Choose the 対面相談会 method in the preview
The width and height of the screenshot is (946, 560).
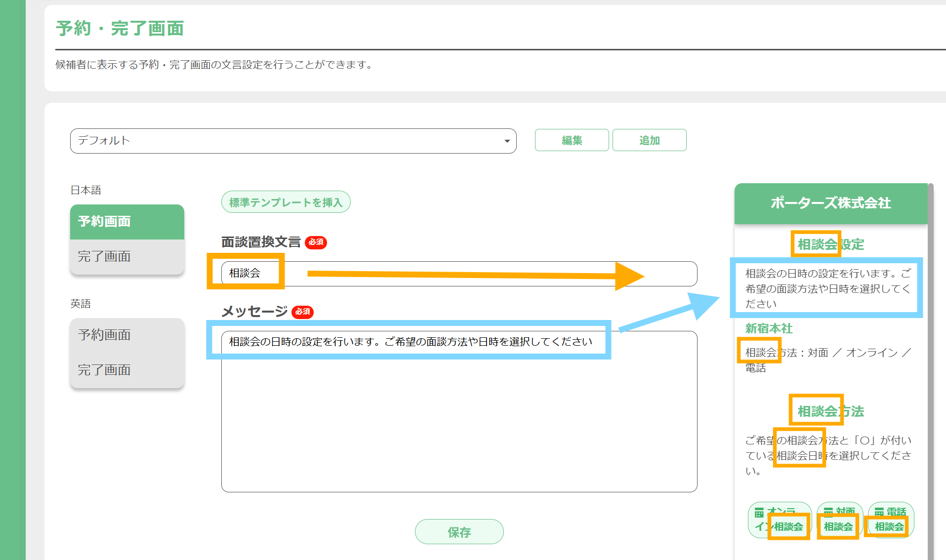click(838, 520)
